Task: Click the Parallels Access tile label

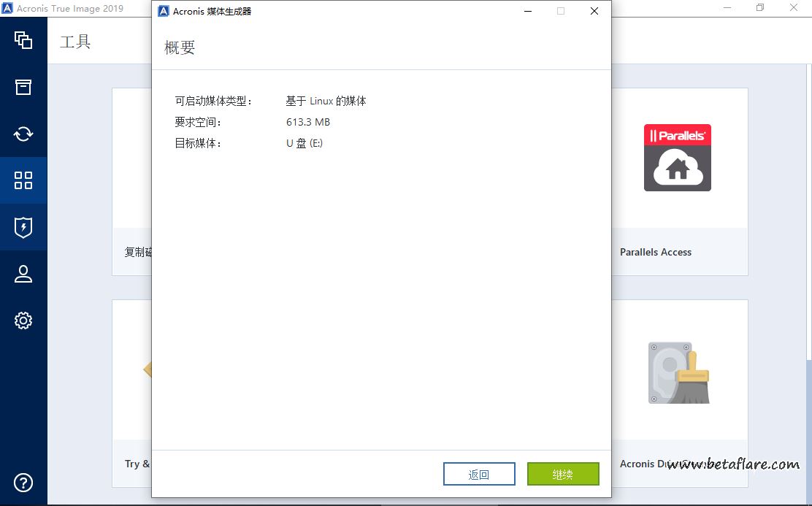Action: [x=655, y=252]
